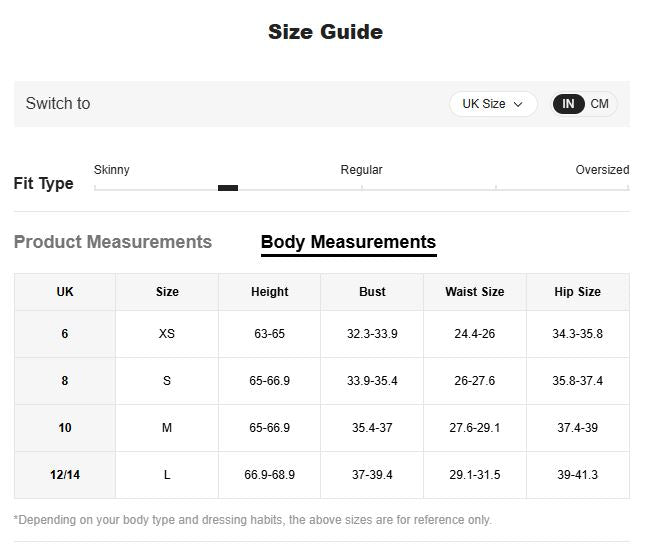The image size is (646, 557).
Task: Click the Oversized fit label
Action: tap(602, 170)
